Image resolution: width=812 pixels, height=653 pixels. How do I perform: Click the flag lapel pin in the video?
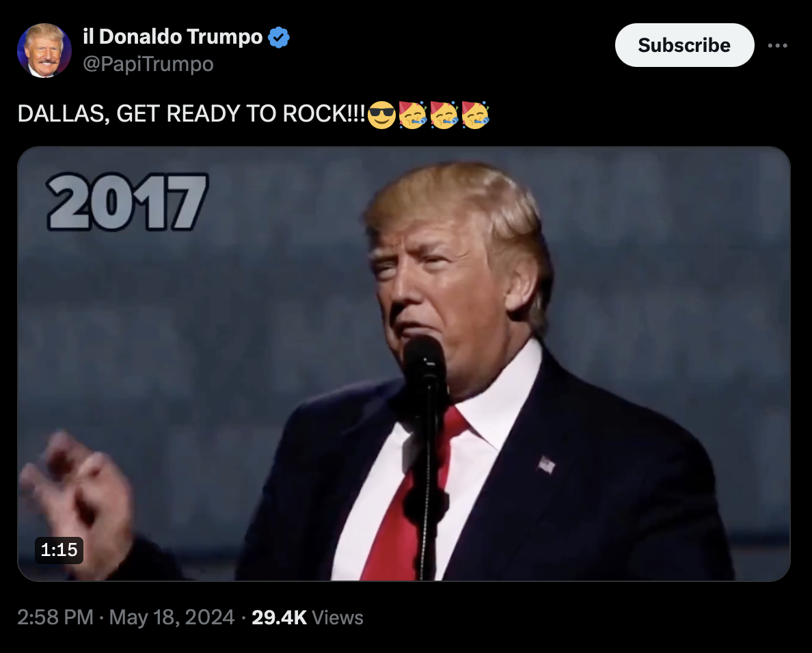click(x=546, y=464)
